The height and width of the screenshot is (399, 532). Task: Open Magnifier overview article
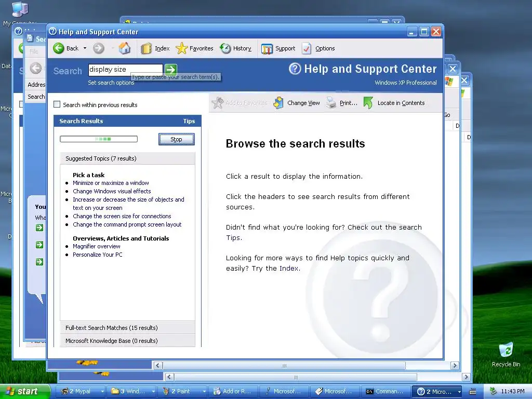[96, 246]
